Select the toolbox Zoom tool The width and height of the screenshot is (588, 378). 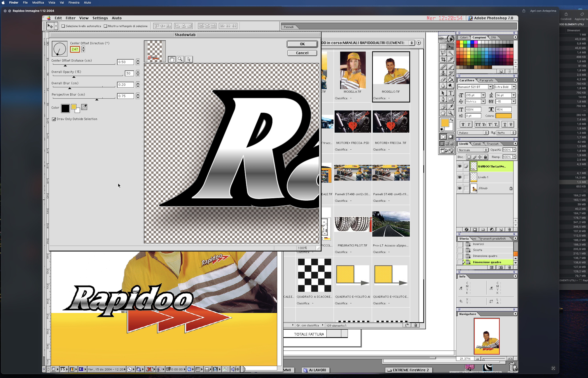click(x=451, y=113)
